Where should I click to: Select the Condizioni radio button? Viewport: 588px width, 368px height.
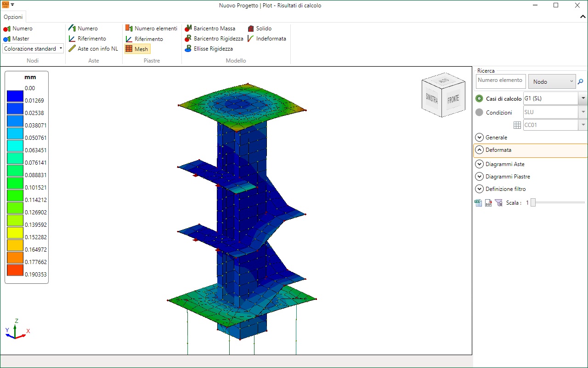(x=480, y=112)
